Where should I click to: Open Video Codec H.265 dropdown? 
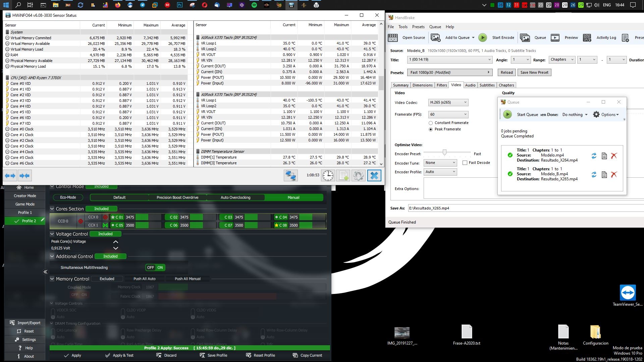pyautogui.click(x=448, y=103)
